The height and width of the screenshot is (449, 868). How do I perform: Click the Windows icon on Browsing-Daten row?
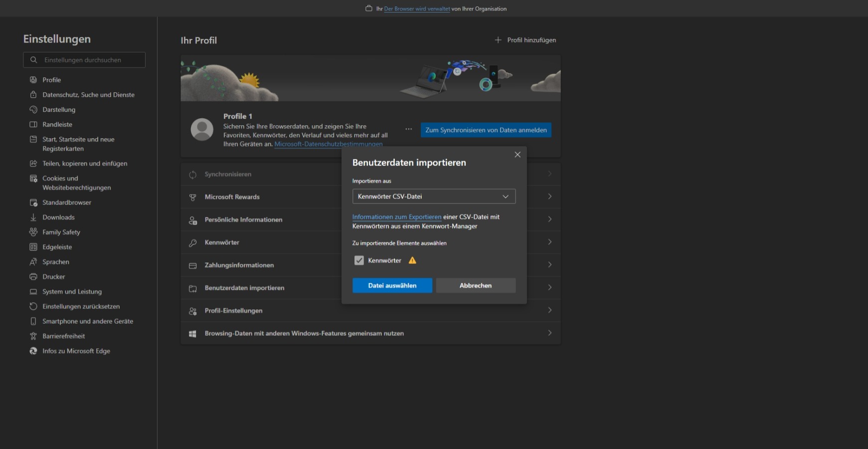click(x=192, y=333)
